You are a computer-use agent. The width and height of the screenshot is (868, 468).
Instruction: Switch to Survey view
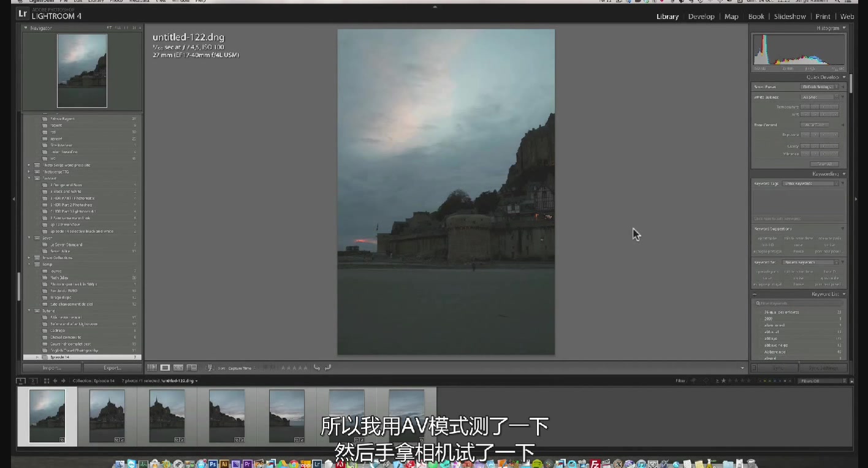pyautogui.click(x=192, y=368)
